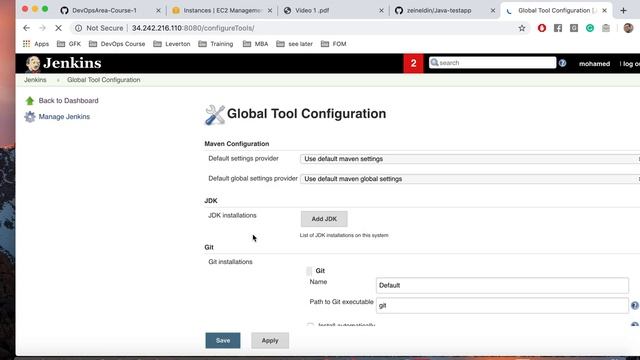Viewport: 640px width, 360px height.
Task: Click the Git installation drag handle
Action: [309, 271]
